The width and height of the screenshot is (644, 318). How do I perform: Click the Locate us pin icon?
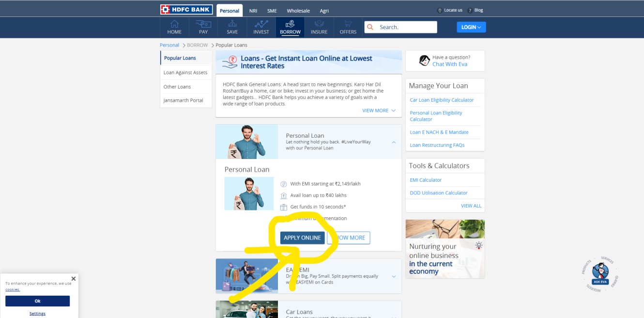[440, 10]
